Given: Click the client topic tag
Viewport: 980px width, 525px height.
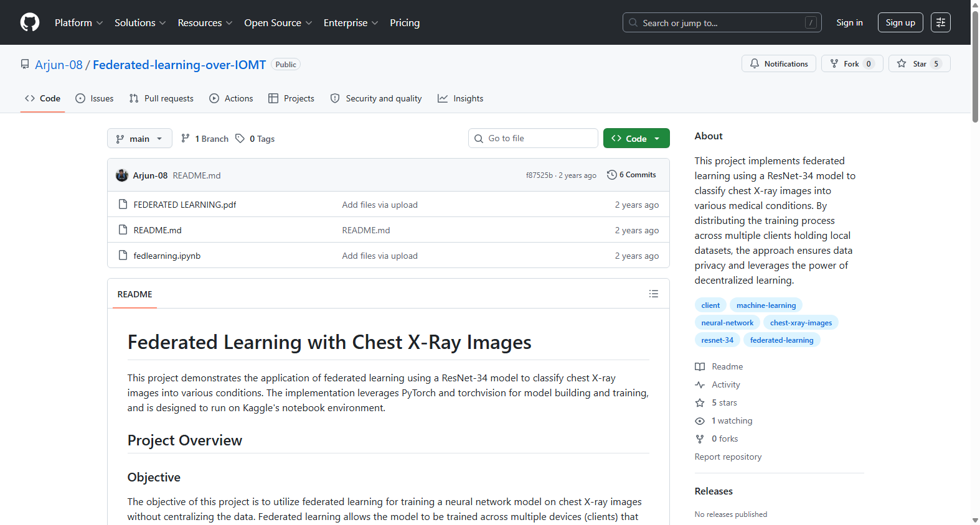Looking at the screenshot, I should point(710,305).
